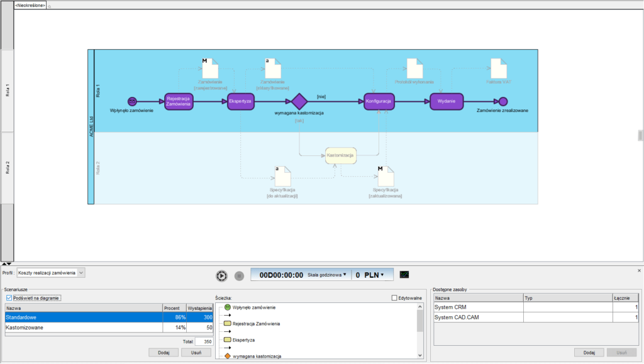
Task: Click the 'Typ' column header in resources
Action: (568, 298)
